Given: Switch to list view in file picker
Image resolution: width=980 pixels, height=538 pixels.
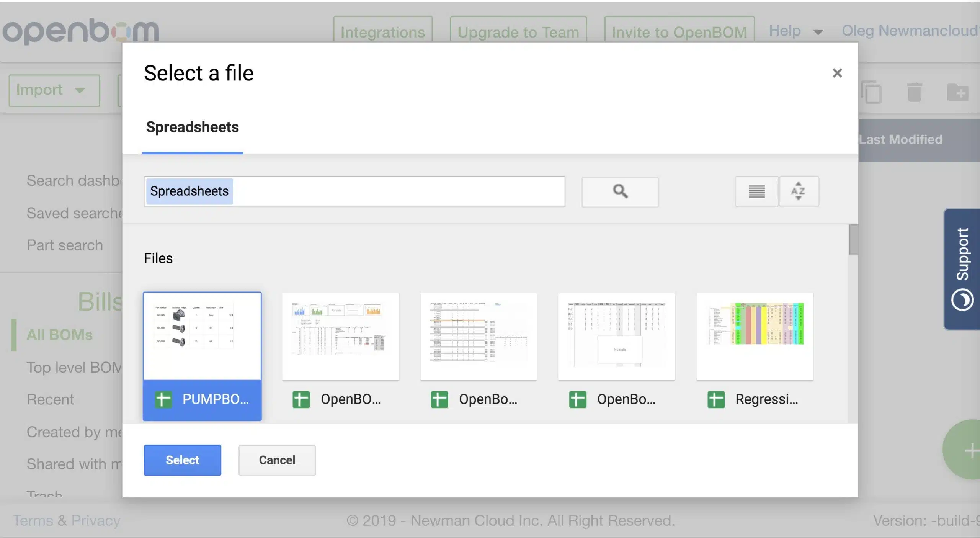Looking at the screenshot, I should (x=756, y=191).
